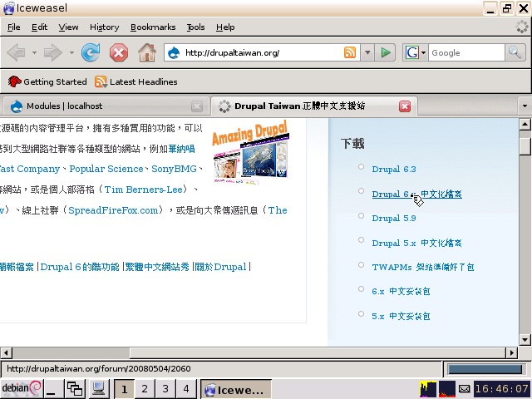Open the Debian main menu

[22, 388]
